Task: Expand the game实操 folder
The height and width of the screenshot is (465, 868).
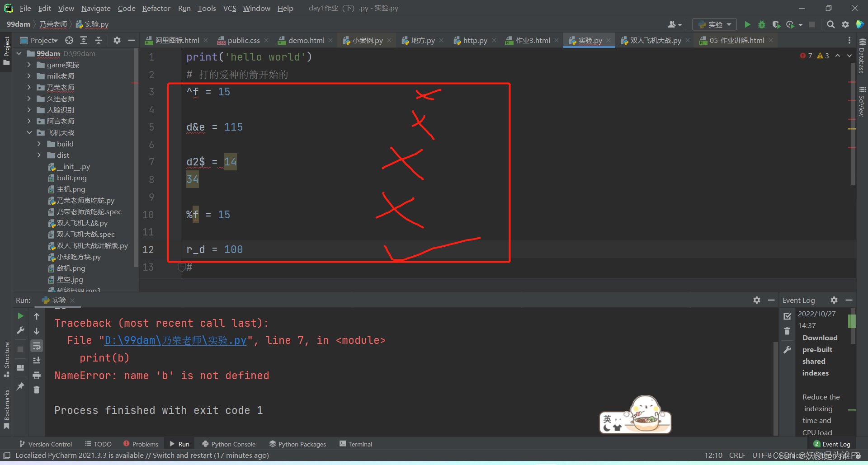Action: [x=29, y=65]
